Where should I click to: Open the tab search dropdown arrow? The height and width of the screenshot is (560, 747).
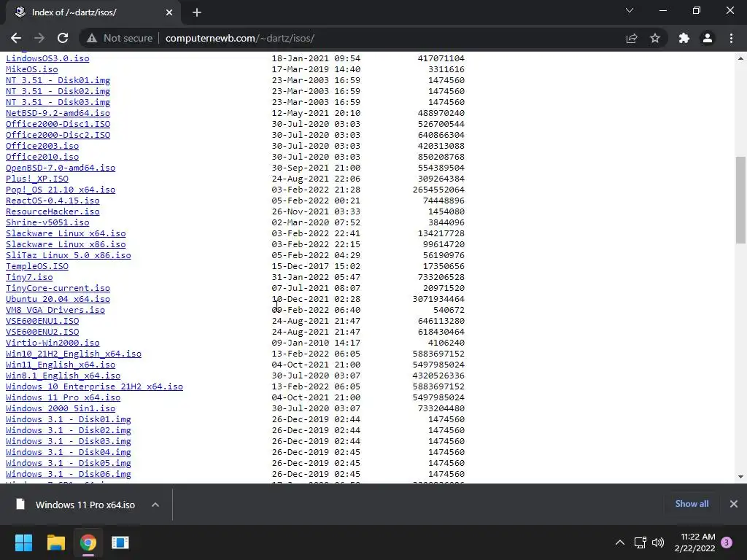[x=630, y=10]
